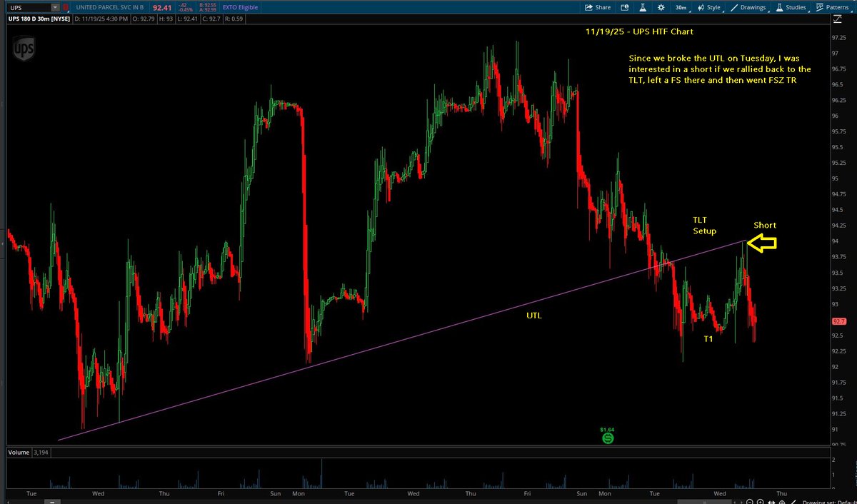Expand the UPS symbol dropdown arrow
This screenshot has height=504, width=857.
coord(55,8)
